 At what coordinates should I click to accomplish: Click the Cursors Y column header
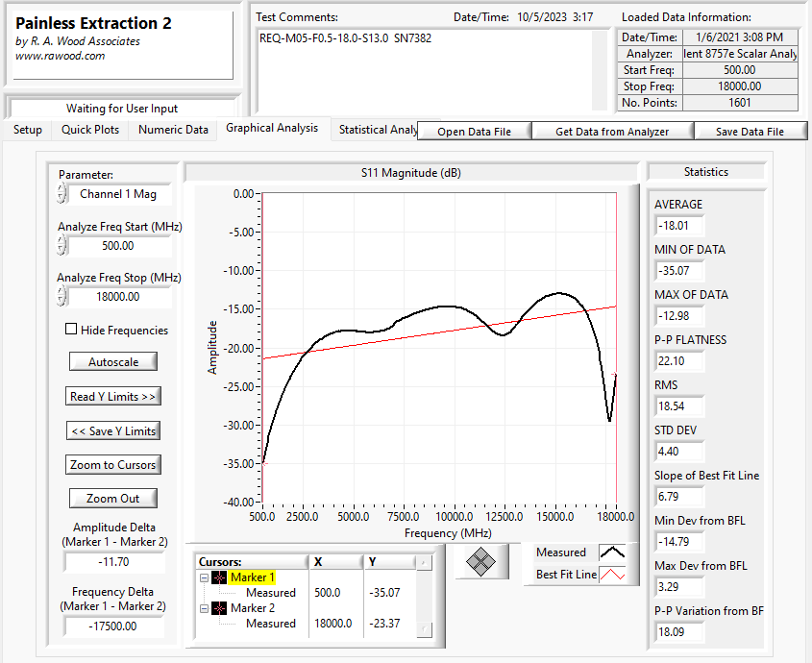tap(390, 562)
